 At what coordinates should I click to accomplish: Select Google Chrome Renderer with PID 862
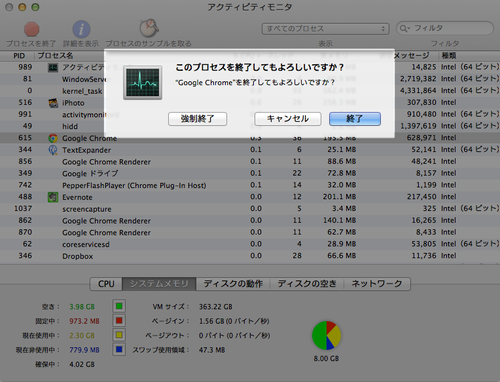pos(250,220)
